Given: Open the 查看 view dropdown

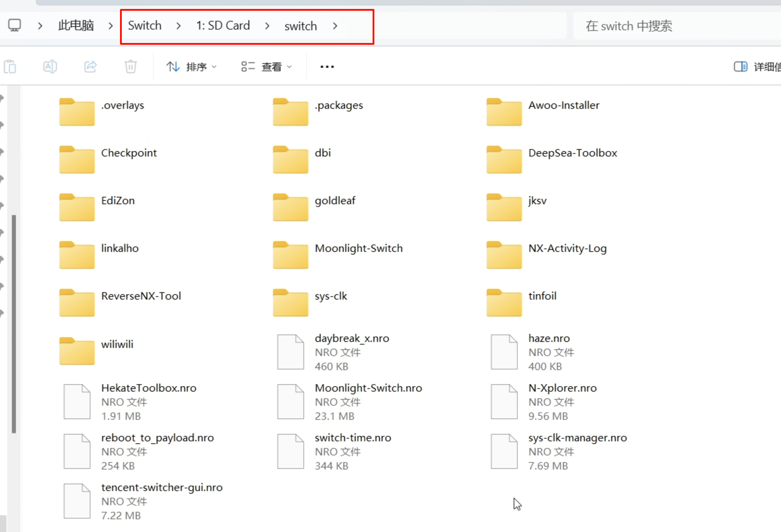Looking at the screenshot, I should (266, 67).
